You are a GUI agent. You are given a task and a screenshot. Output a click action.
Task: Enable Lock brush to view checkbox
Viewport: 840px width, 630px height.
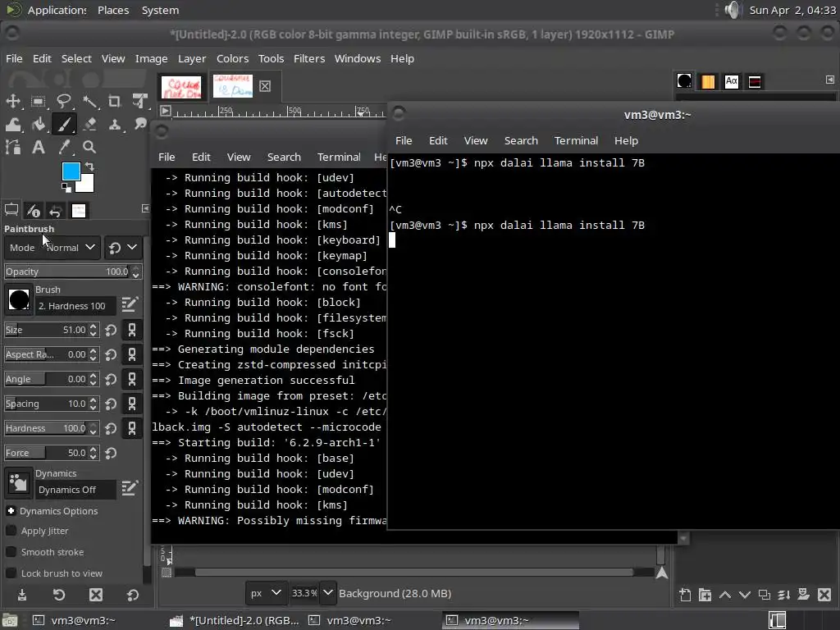[11, 573]
